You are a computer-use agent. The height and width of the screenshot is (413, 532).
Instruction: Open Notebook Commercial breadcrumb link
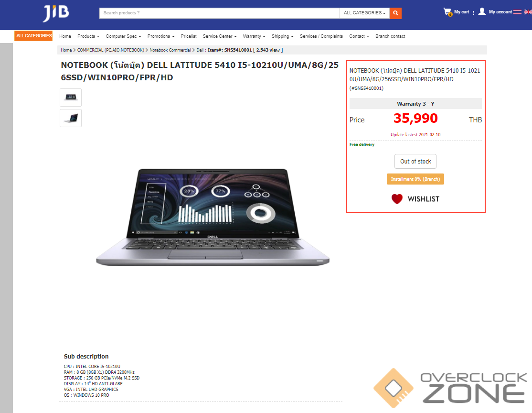170,50
